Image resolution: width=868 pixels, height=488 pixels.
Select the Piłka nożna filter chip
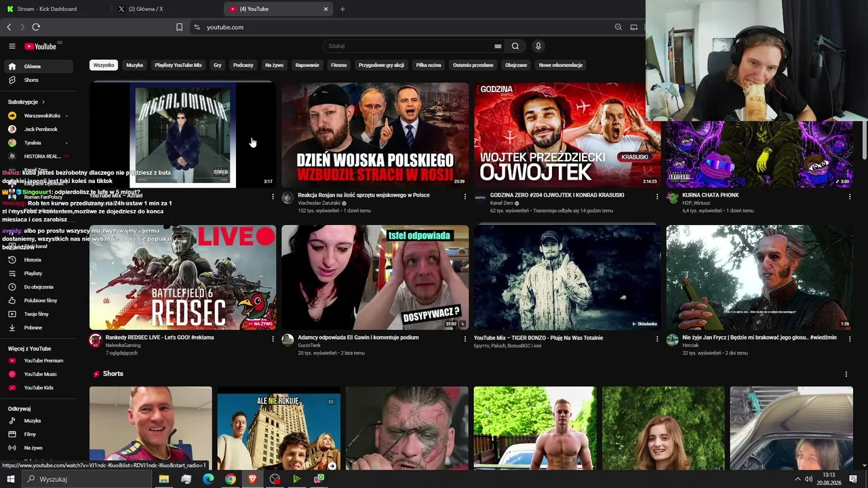coord(429,65)
